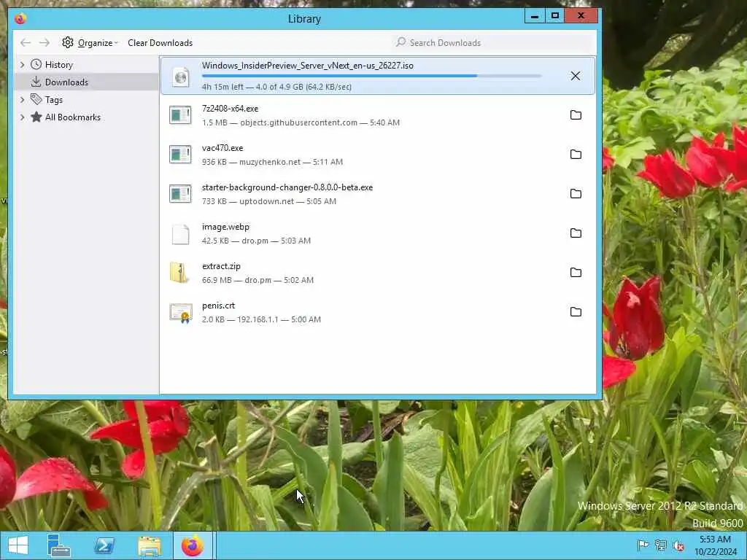Open File Explorer from the taskbar
Viewport: 747px width, 560px height.
click(149, 545)
